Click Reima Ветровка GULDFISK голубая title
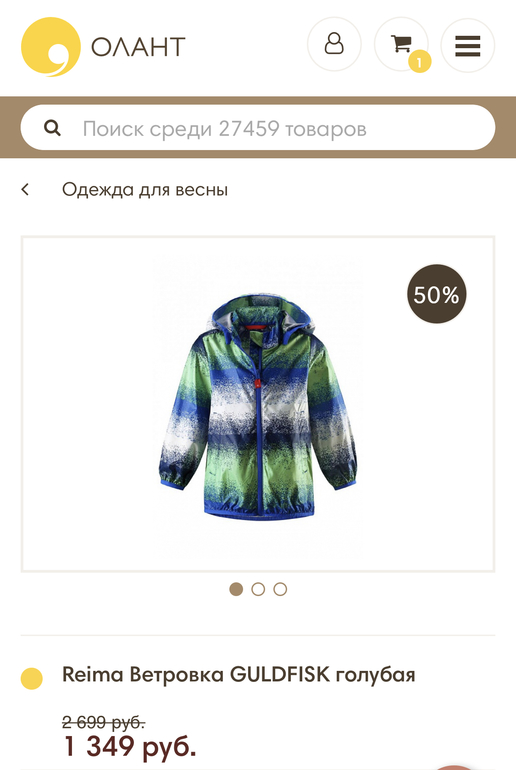 pos(239,675)
